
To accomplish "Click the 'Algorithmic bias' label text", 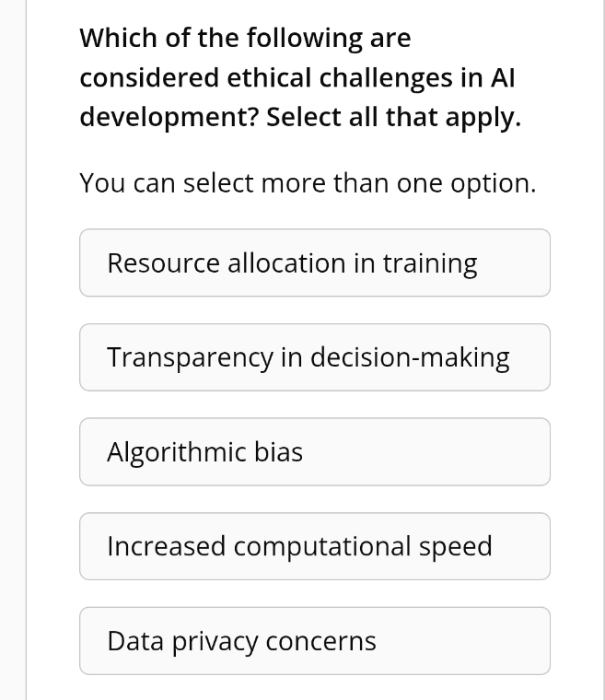I will tap(204, 452).
